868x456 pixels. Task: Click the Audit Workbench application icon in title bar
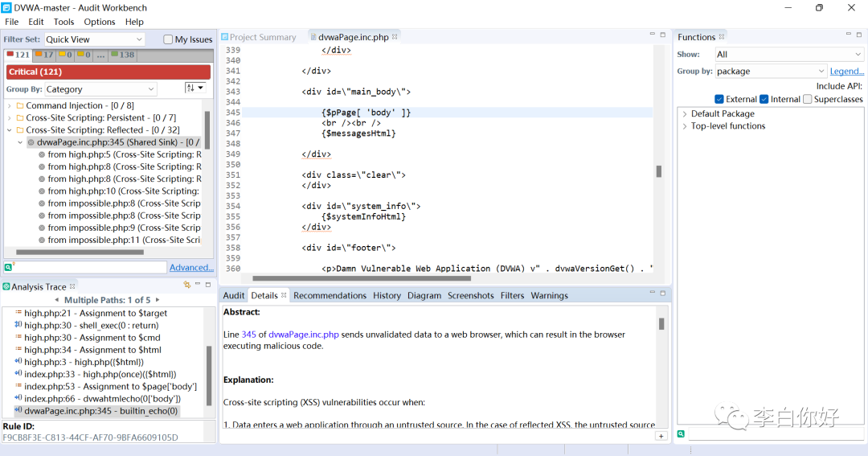coord(6,8)
